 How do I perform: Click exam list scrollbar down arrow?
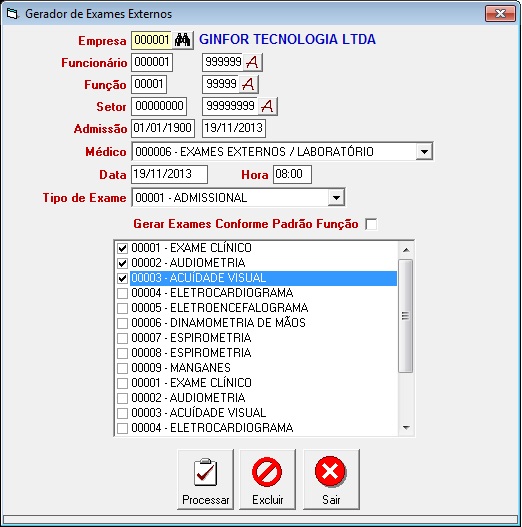click(406, 428)
